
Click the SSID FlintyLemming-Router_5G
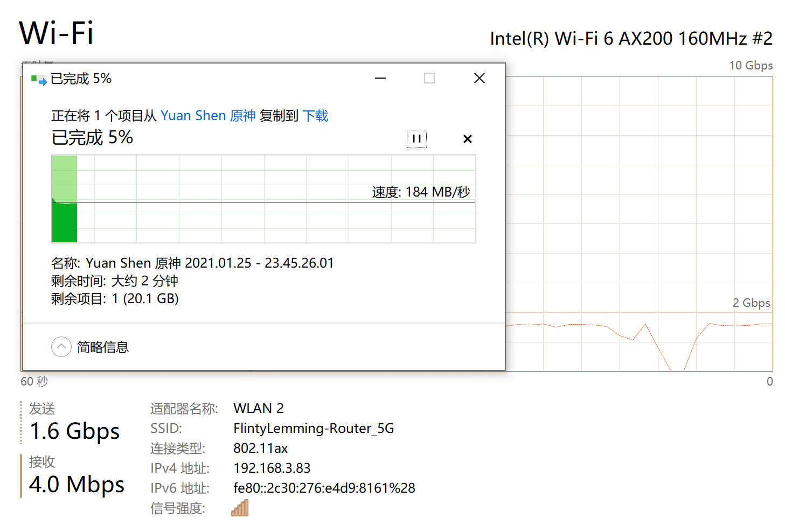pos(314,428)
